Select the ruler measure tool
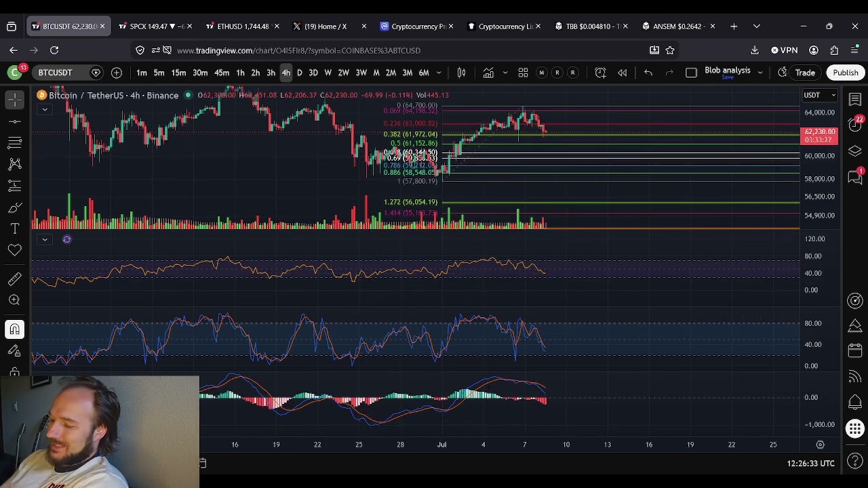The image size is (868, 488). coord(14,279)
